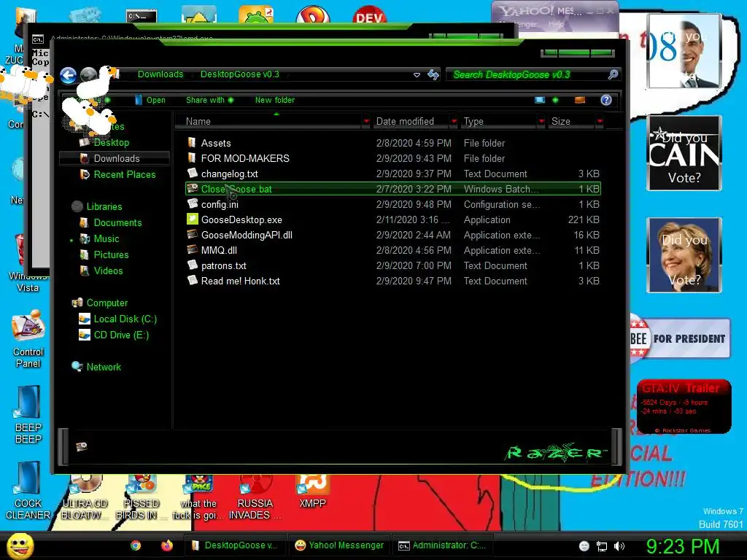Screen dimensions: 747x560
Task: Select Desktop in the navigation pane
Action: click(x=112, y=142)
